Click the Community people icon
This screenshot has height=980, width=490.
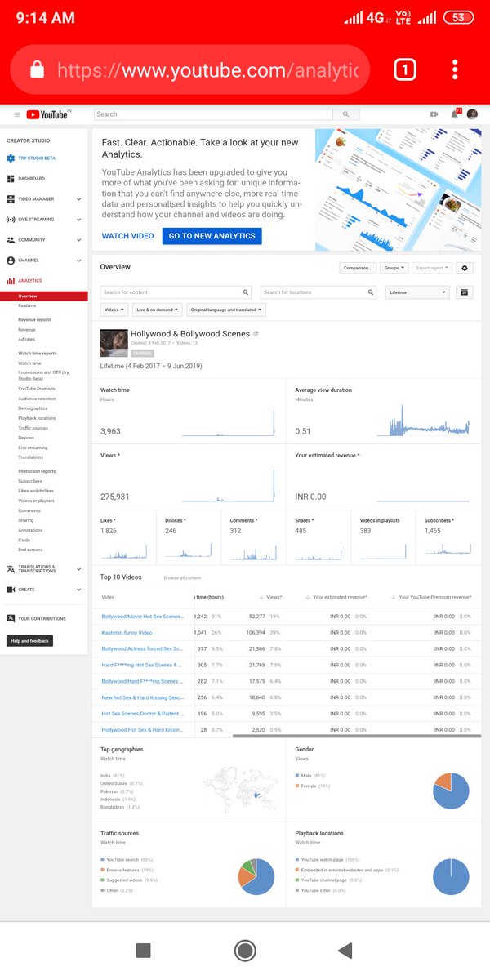pyautogui.click(x=11, y=240)
